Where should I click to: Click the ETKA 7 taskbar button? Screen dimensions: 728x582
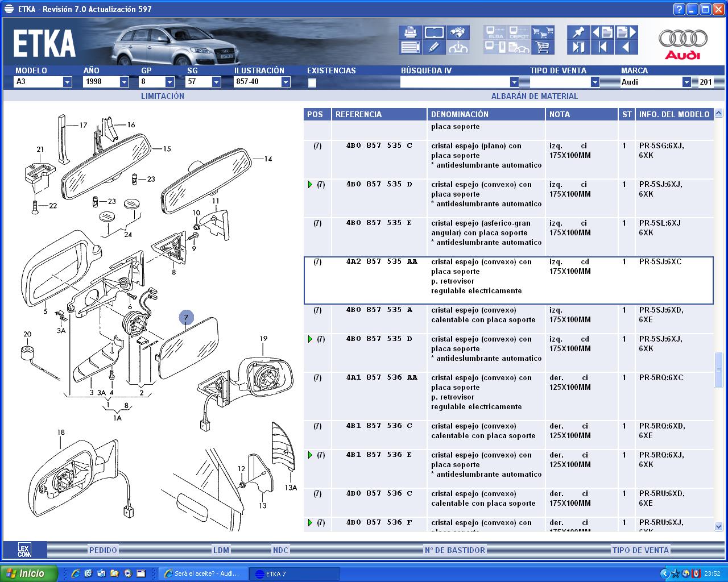tap(295, 573)
